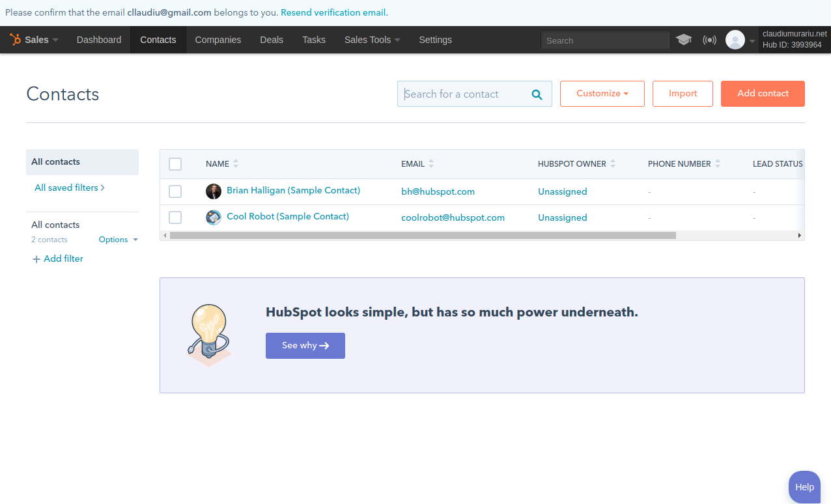
Task: Click the horizontal table scrollbar thumb
Action: (423, 235)
